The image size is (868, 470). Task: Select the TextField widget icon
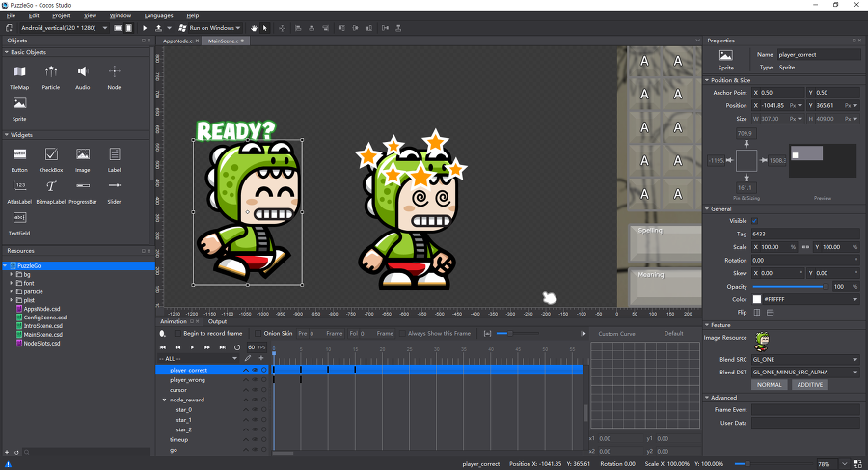(19, 218)
